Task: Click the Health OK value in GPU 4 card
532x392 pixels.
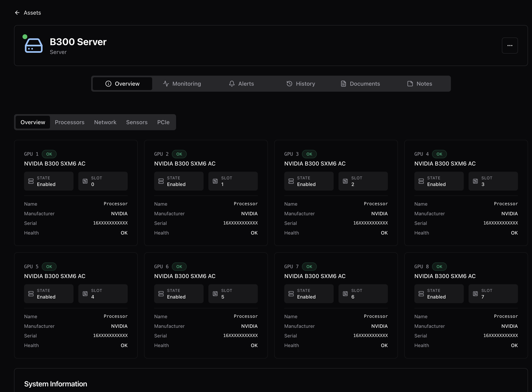Action: (514, 233)
